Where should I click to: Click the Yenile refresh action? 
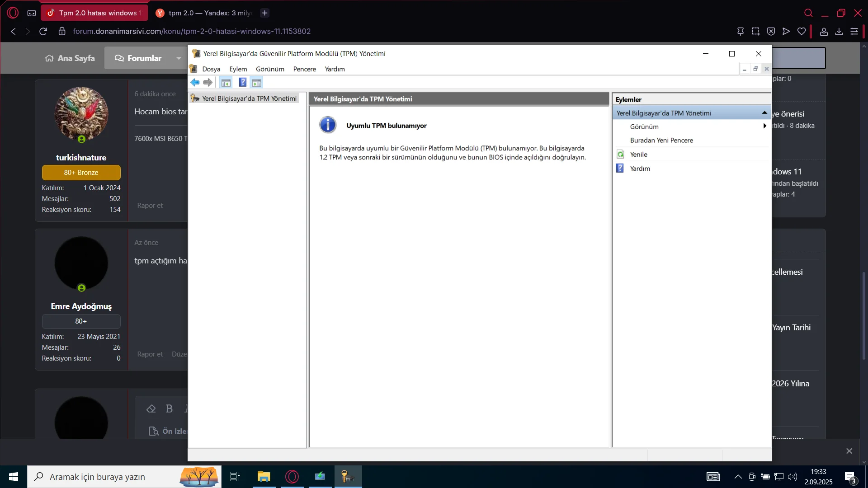pos(638,155)
